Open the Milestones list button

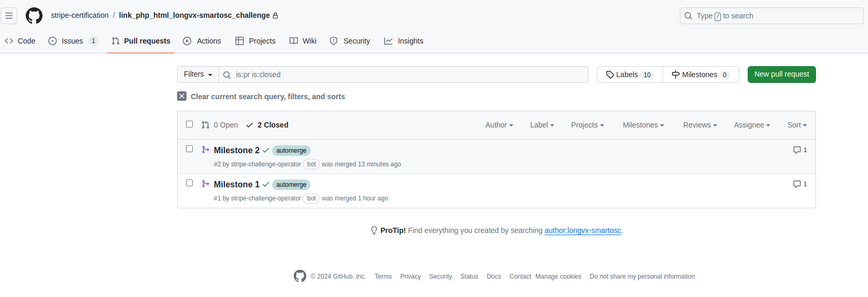click(x=701, y=75)
